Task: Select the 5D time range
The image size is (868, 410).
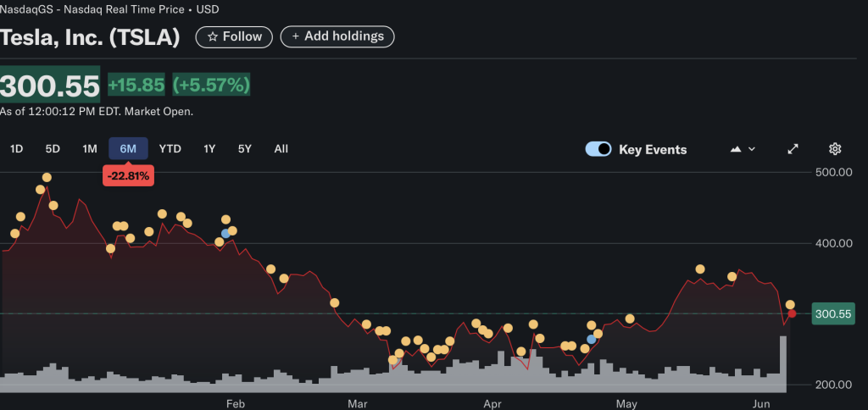Action: pos(53,149)
